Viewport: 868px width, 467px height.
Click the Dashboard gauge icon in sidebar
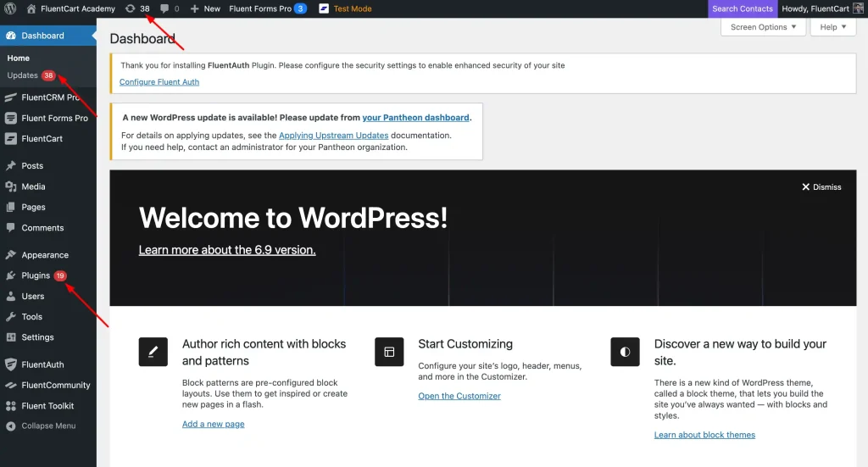pyautogui.click(x=10, y=36)
